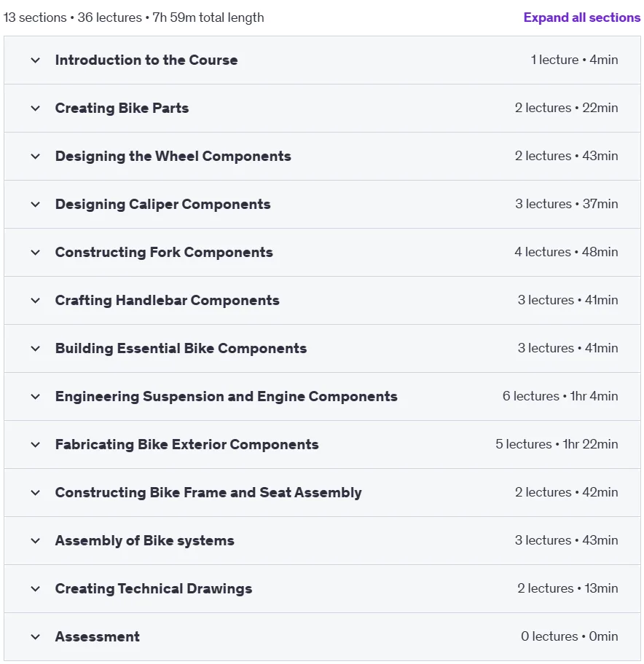Expand Assembly of Bike systems chevron
This screenshot has width=644, height=664.
pos(36,541)
